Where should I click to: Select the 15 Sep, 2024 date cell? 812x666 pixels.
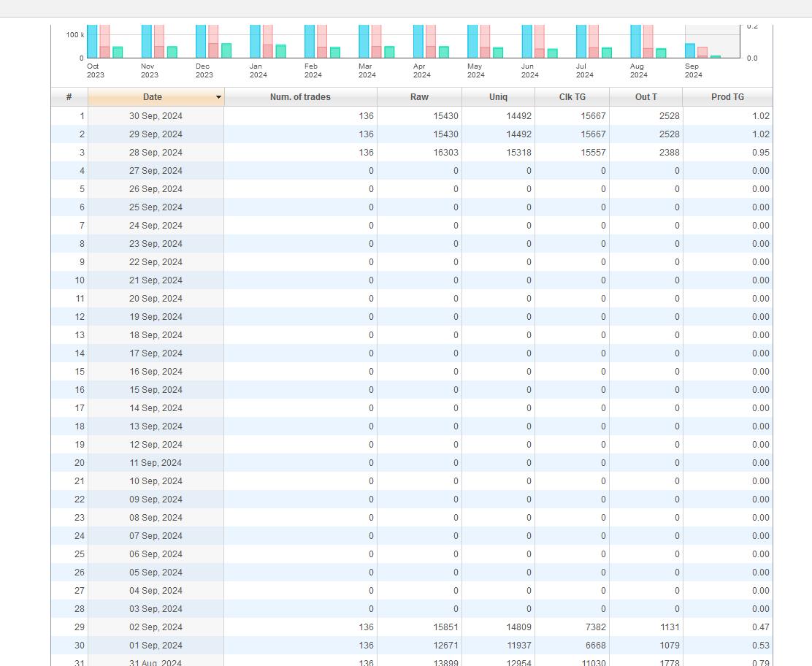[x=156, y=390]
